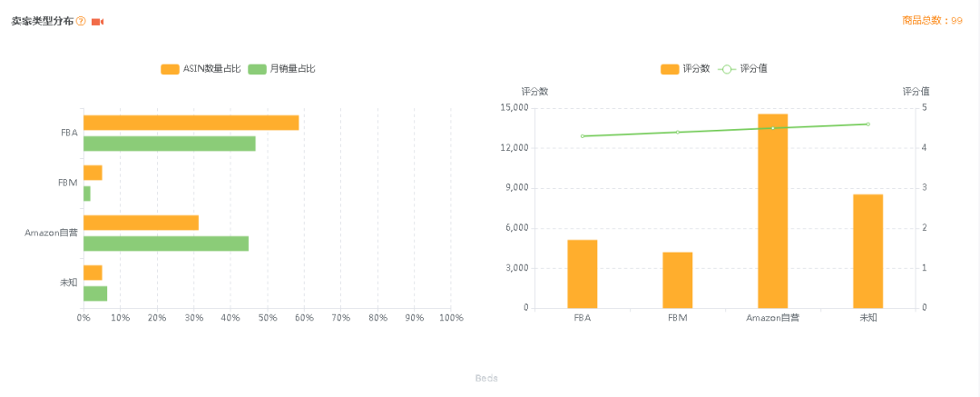The image size is (980, 397).
Task: Select the tallest Amazon自营 rating count column
Action: point(772,211)
